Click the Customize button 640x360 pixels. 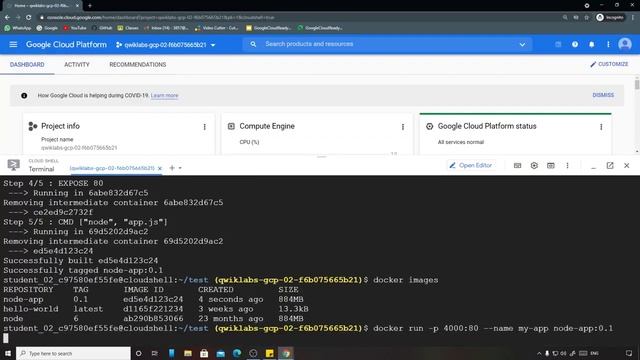pyautogui.click(x=609, y=64)
